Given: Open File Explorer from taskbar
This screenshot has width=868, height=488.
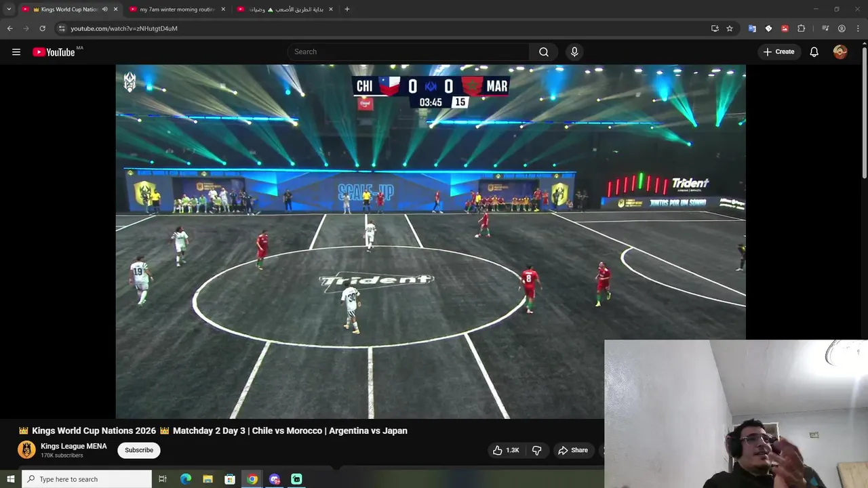Looking at the screenshot, I should coord(208,479).
